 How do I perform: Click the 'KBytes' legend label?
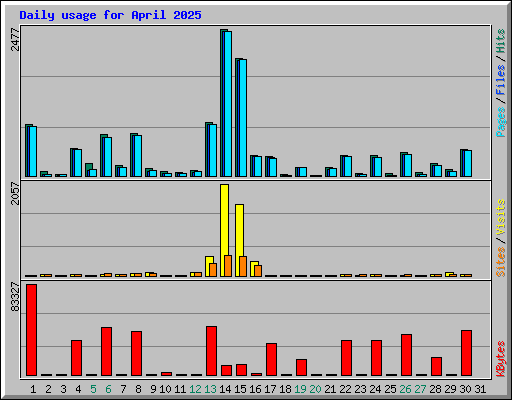coord(500,359)
